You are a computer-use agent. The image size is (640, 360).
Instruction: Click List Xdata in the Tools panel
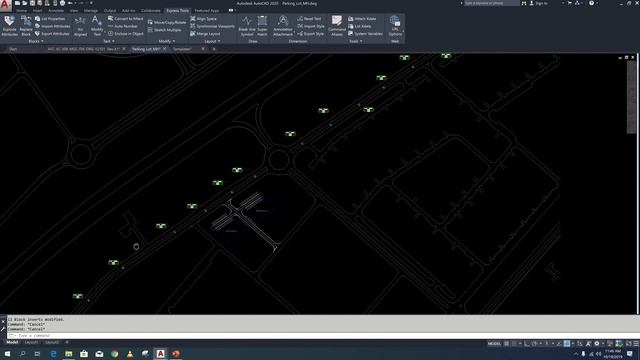coord(360,26)
